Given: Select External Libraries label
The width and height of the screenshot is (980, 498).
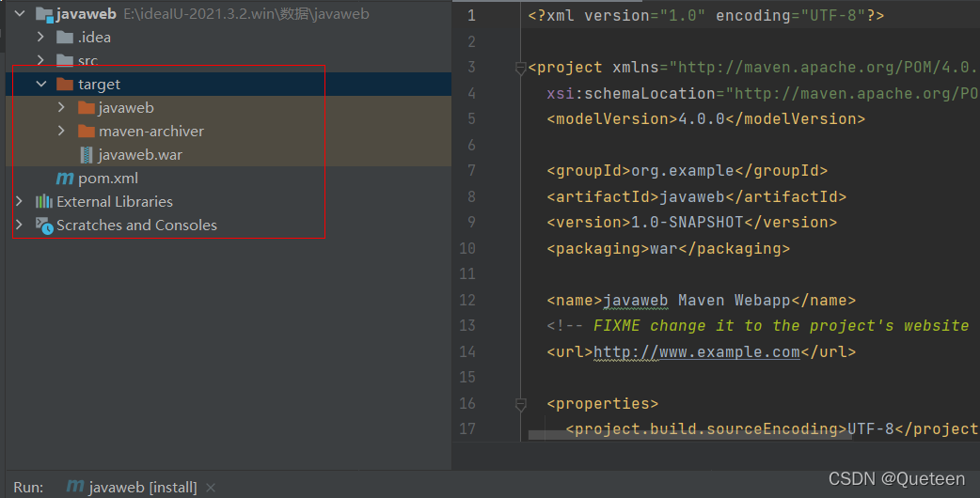Looking at the screenshot, I should coord(115,202).
